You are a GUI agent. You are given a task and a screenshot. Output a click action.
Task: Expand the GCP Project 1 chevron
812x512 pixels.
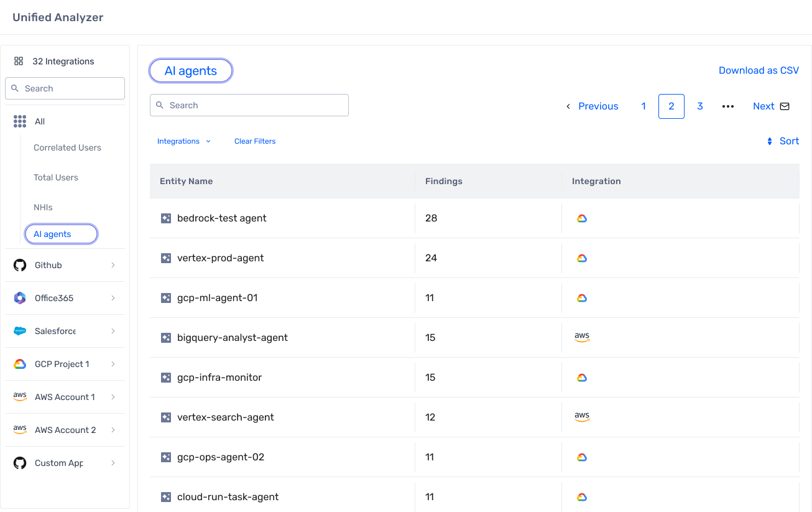[113, 364]
